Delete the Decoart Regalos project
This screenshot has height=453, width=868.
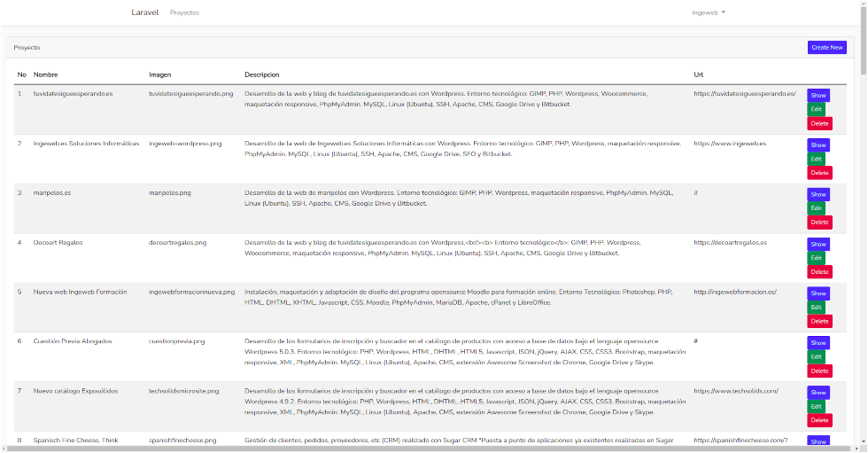point(819,272)
